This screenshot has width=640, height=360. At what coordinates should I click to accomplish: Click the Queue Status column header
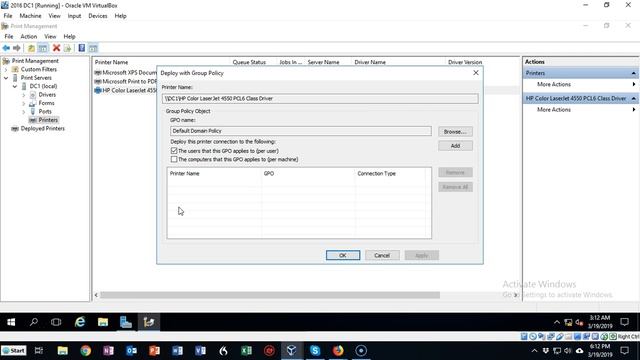[249, 62]
